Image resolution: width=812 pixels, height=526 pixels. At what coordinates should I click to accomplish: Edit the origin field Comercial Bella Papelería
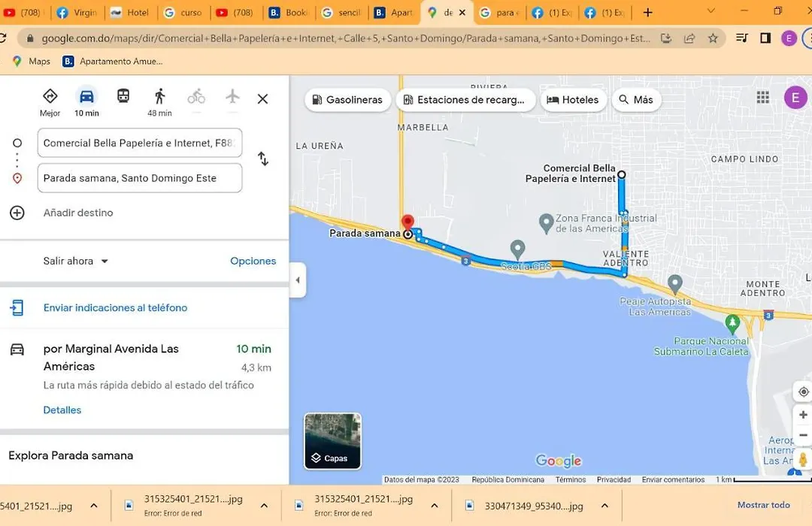coord(140,143)
